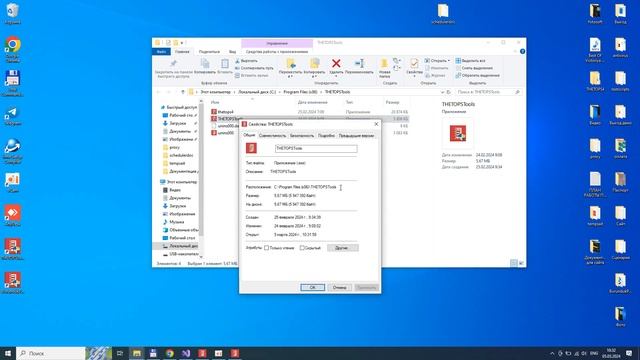The image size is (640, 360).
Task: Click the Cut scissors item in Explorer ribbon
Action: (x=246, y=61)
